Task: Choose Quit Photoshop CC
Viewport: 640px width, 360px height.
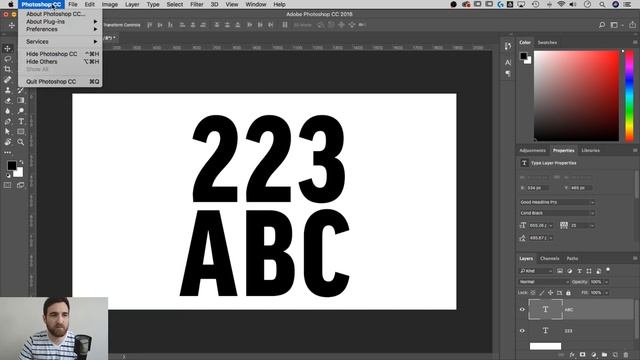Action: point(60,82)
